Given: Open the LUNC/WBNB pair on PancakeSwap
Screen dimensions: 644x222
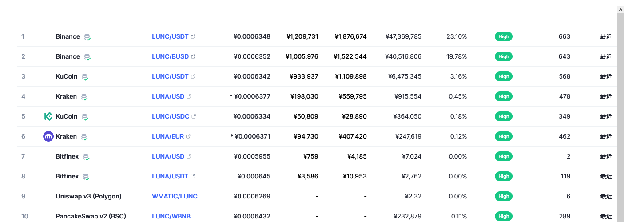Looking at the screenshot, I should pyautogui.click(x=171, y=216).
